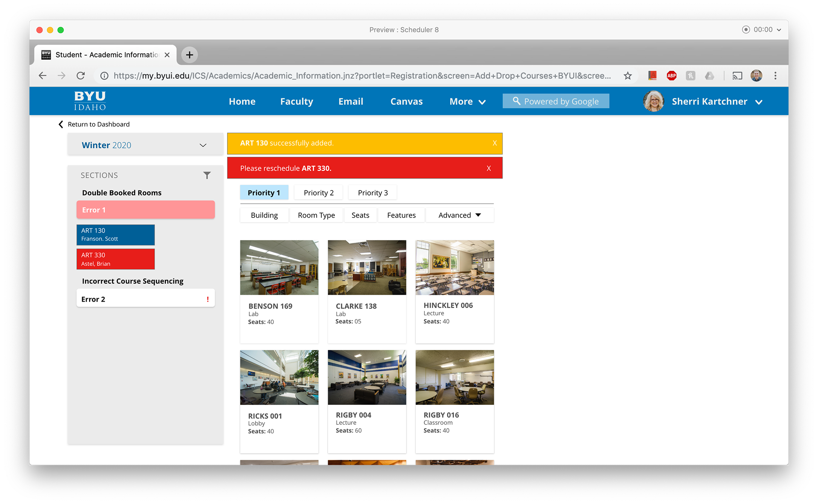Select the Error 2 item

click(146, 299)
